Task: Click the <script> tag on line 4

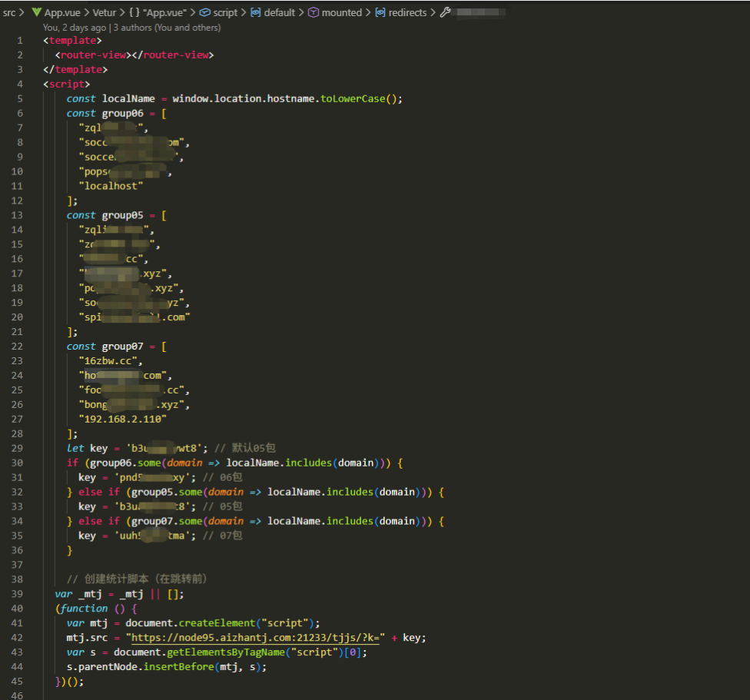Action: point(67,85)
